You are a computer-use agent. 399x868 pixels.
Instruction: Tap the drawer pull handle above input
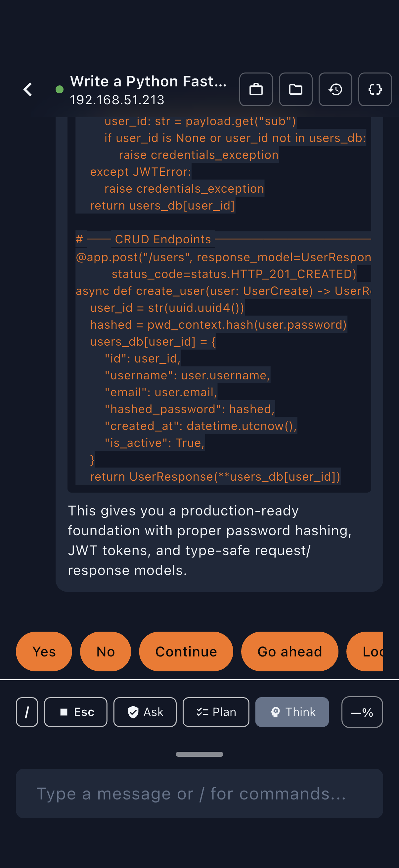tap(199, 754)
